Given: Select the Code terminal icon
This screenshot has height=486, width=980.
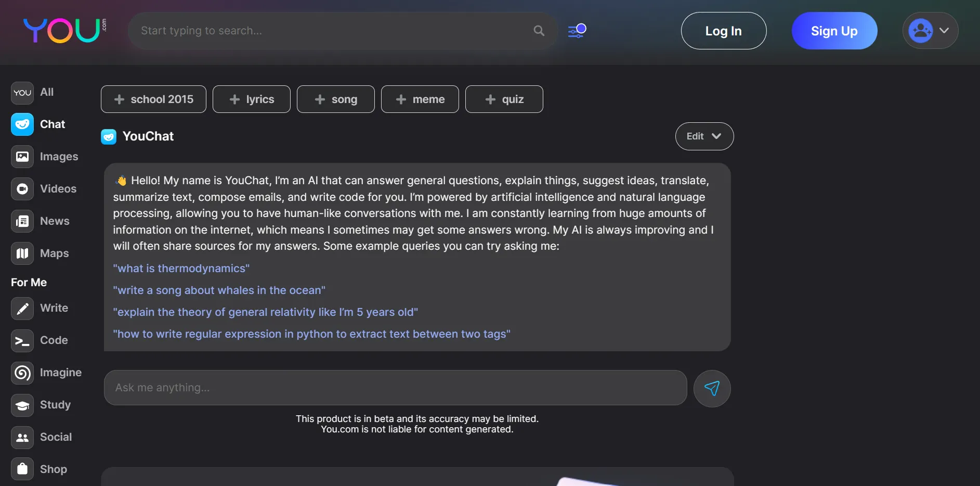Looking at the screenshot, I should (x=22, y=341).
